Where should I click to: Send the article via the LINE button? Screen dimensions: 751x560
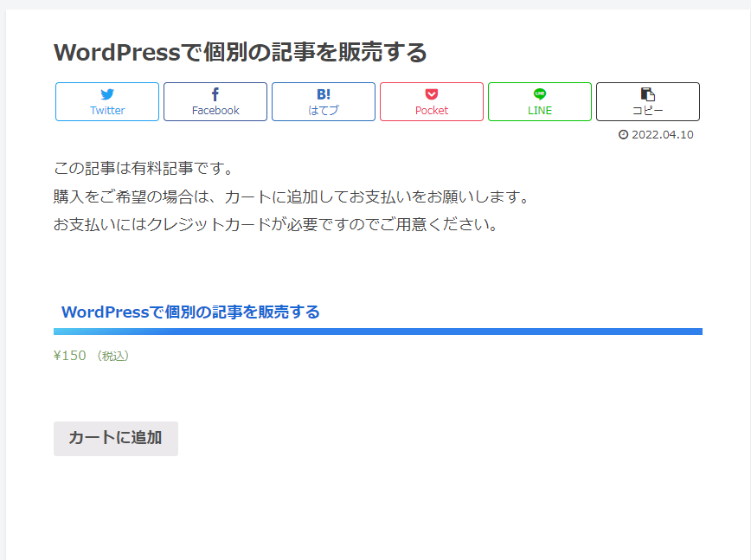click(x=540, y=101)
